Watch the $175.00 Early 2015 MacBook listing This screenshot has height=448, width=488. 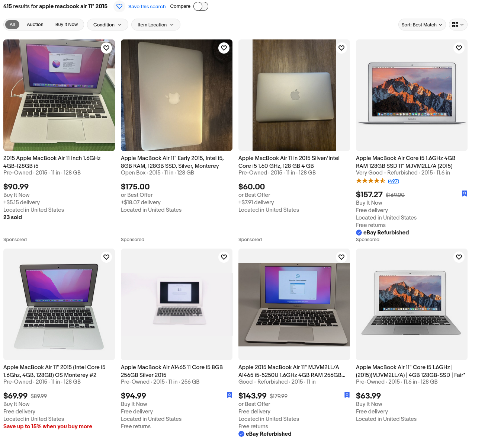point(224,48)
